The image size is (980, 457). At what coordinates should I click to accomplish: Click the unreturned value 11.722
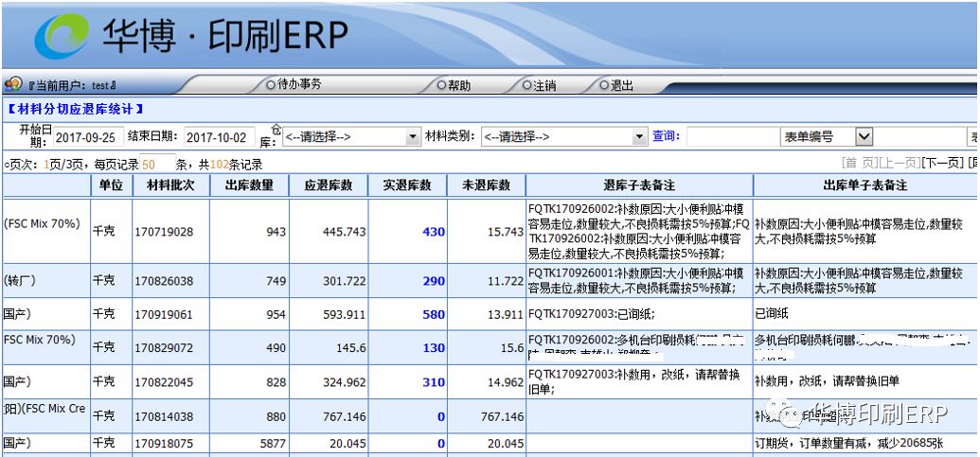(506, 282)
